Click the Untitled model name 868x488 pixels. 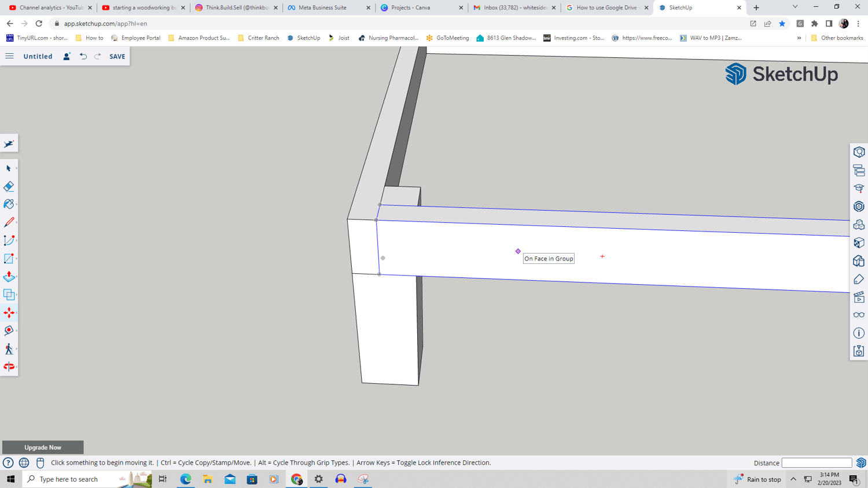coord(38,56)
